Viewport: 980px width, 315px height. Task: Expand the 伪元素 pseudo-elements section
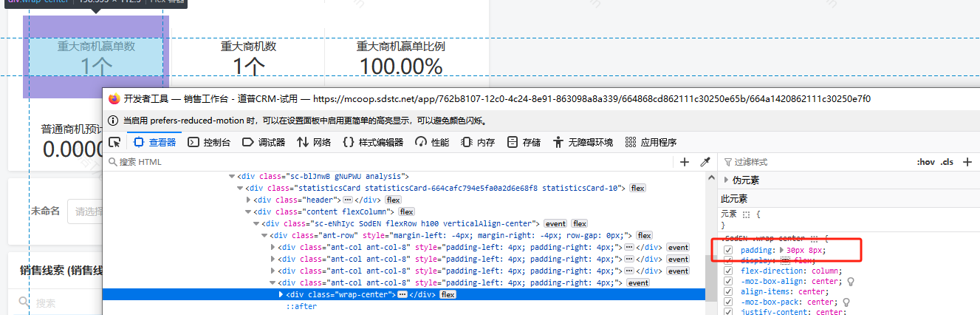[x=727, y=180]
